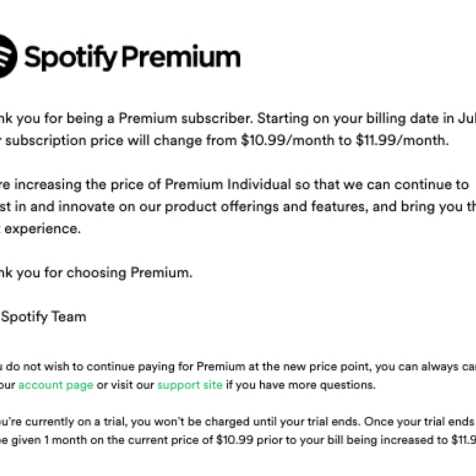Click the word "Premium" in the header wordmark
Screen dimensions: 476x476
[x=181, y=57]
